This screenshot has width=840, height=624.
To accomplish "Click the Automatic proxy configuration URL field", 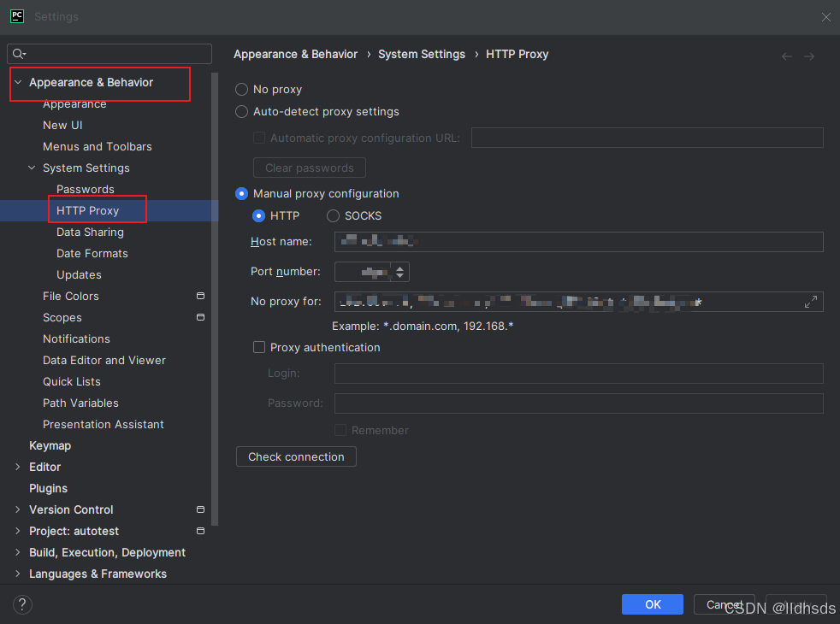I will 648,138.
